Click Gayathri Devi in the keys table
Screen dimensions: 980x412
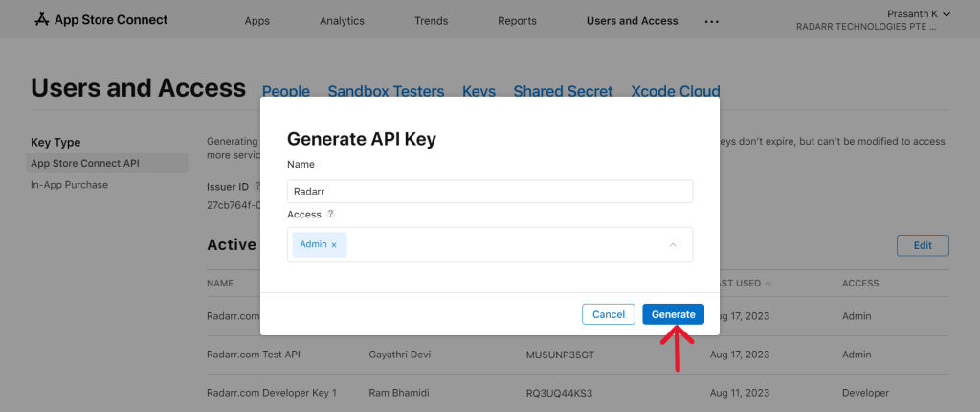click(400, 355)
